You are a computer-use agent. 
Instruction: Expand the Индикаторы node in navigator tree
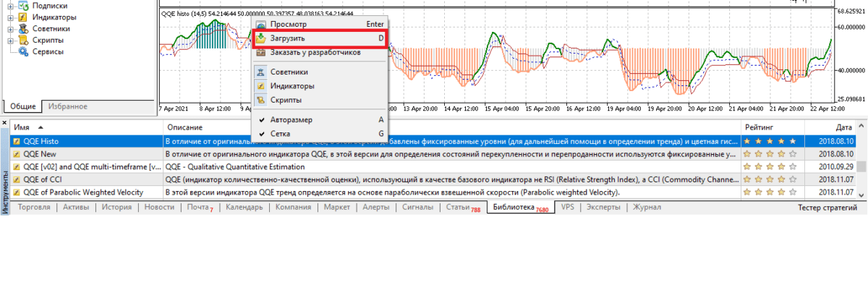point(10,17)
